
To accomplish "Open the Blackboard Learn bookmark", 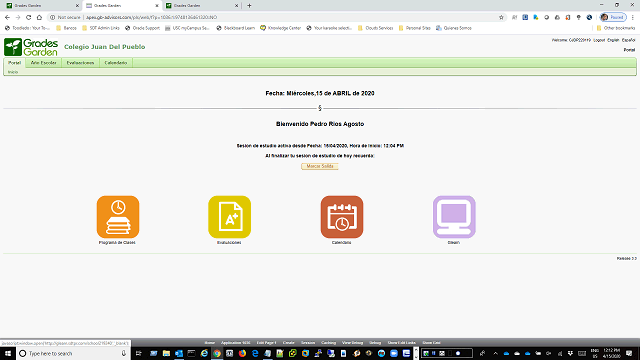I will [x=236, y=28].
